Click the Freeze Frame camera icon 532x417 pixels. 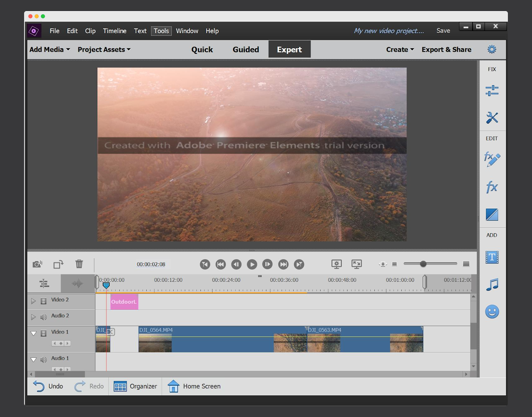38,264
